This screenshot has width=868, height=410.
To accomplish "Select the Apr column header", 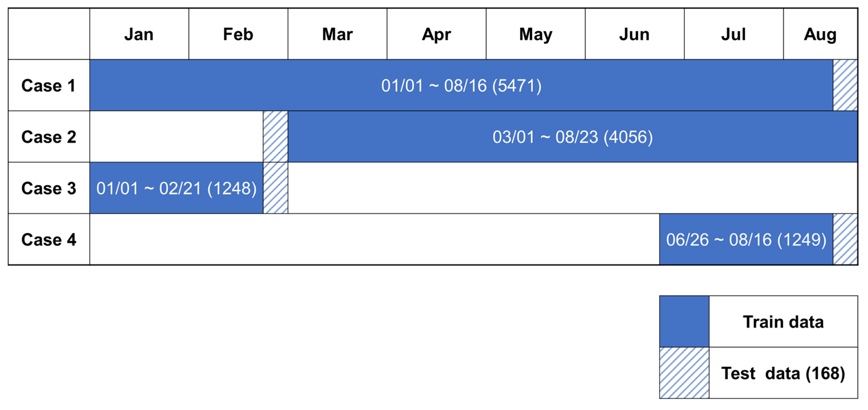I will pyautogui.click(x=436, y=34).
